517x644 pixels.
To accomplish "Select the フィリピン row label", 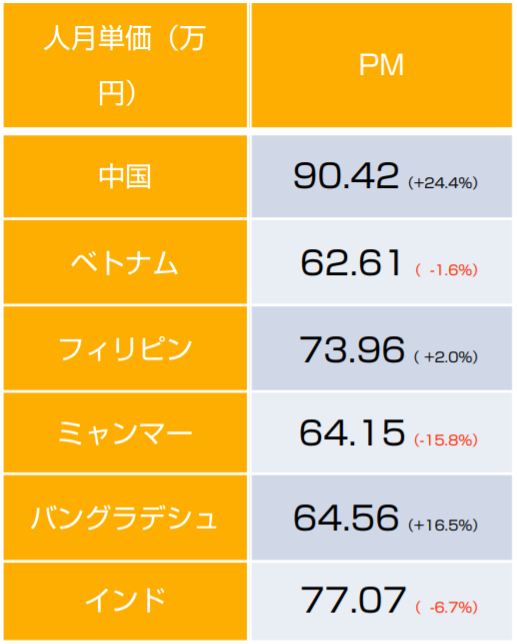I will [125, 348].
